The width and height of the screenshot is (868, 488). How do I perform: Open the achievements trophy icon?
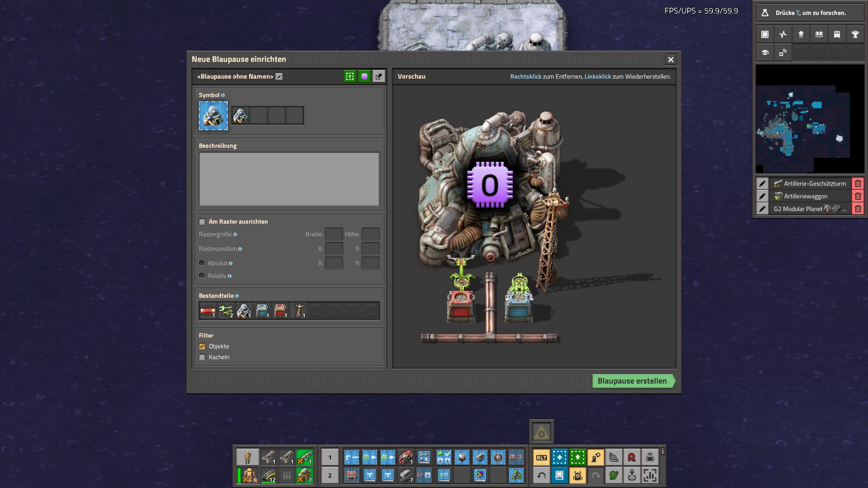pos(855,34)
